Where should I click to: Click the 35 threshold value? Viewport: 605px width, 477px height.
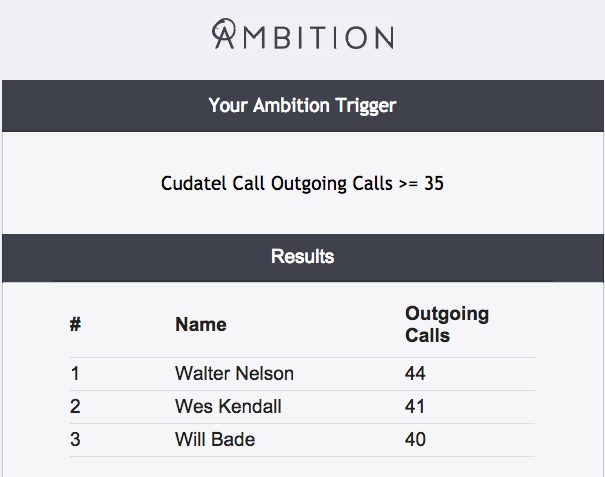tap(434, 184)
